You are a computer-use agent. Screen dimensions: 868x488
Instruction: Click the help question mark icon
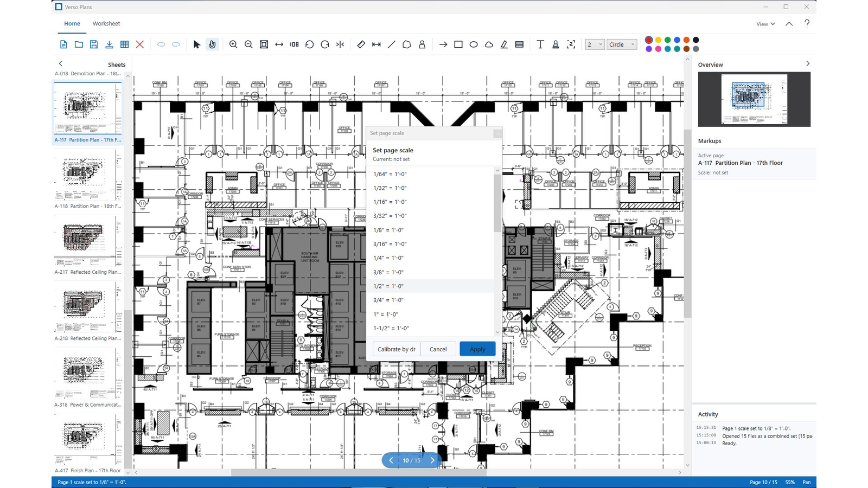pos(807,23)
